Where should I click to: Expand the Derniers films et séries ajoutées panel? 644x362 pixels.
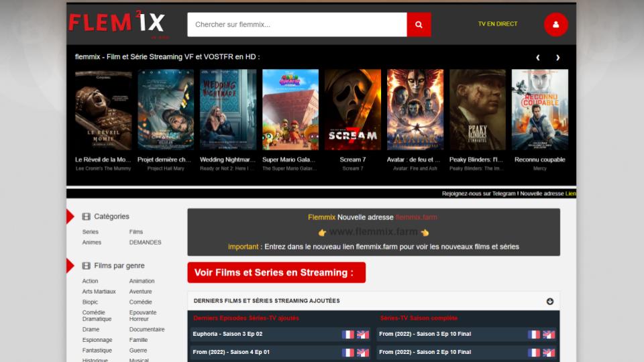(x=550, y=301)
